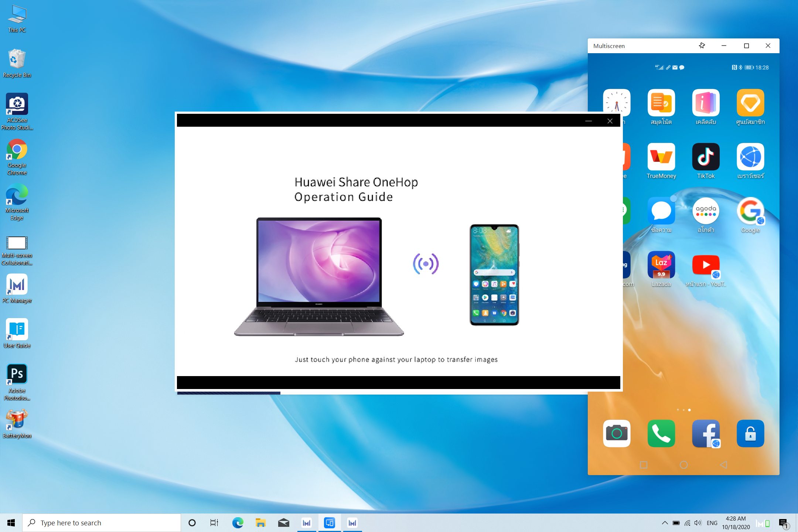
Task: Open Cortana from the taskbar
Action: (192, 523)
